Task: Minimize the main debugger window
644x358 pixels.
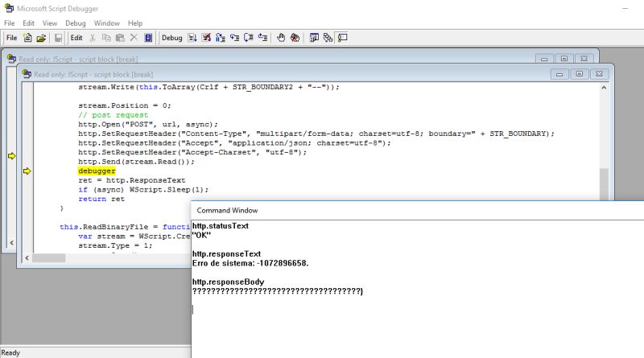Action: (625, 8)
